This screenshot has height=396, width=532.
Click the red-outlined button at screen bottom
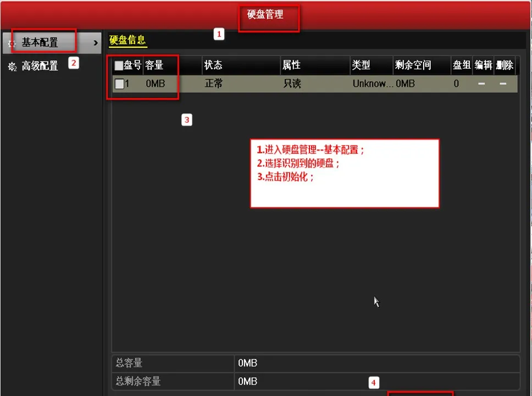click(420, 393)
